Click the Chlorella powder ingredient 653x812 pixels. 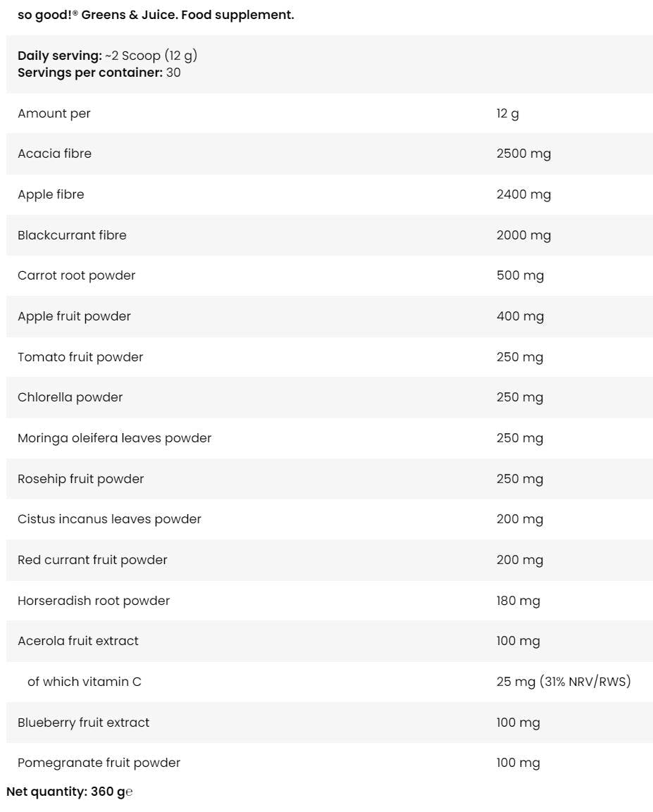(70, 397)
